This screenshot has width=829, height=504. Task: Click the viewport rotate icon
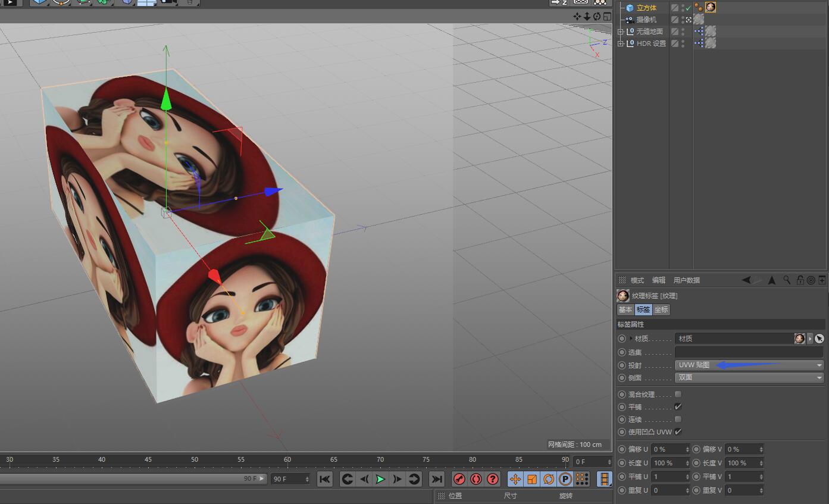[597, 16]
